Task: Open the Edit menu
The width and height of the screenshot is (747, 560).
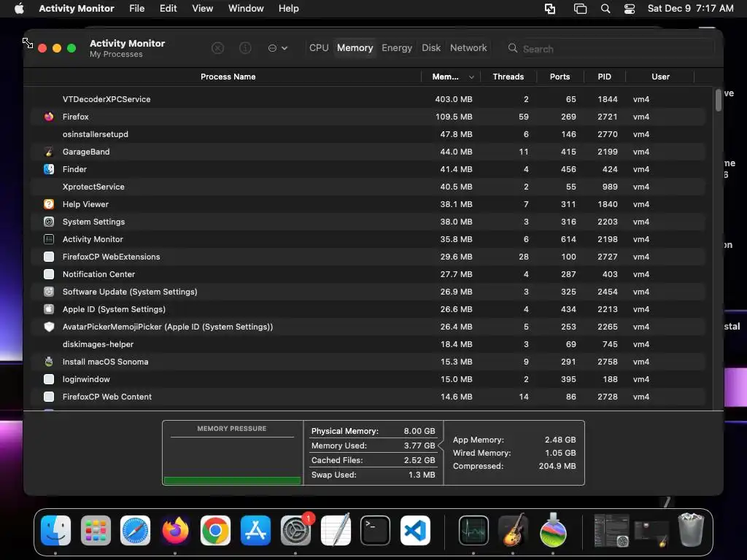Action: 169,8
